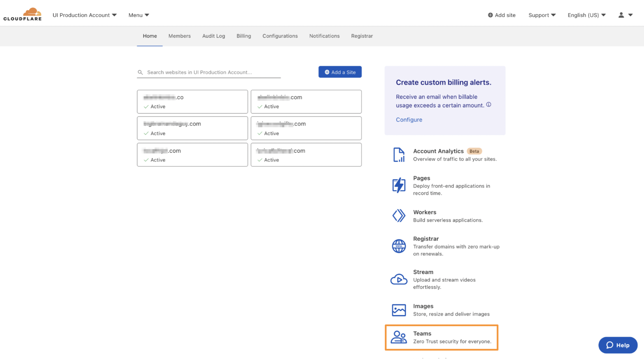Click the Add a Site button
Image resolution: width=644 pixels, height=360 pixels.
[340, 72]
